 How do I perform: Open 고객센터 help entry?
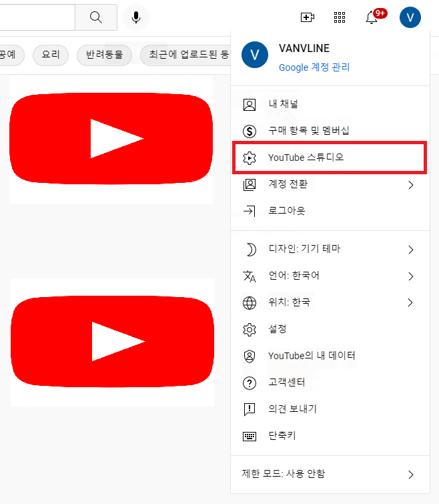[330, 383]
